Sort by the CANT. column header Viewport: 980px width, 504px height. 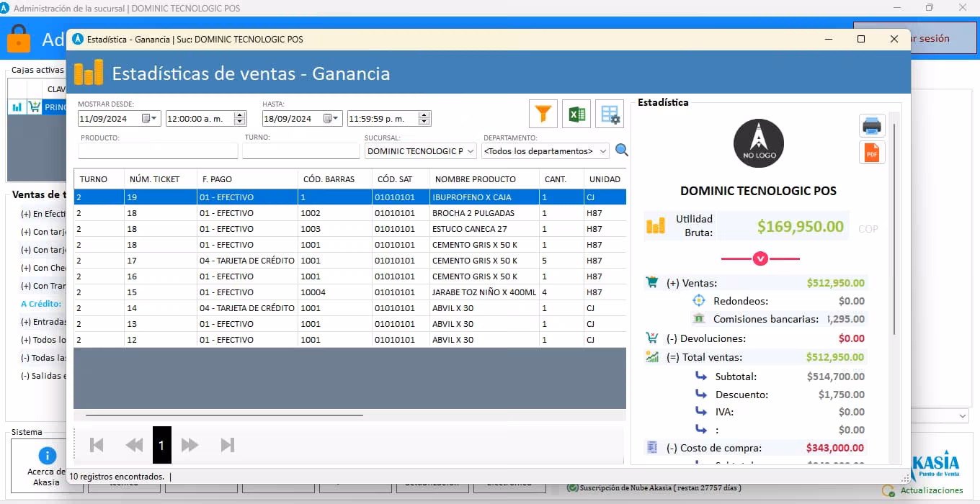[x=561, y=179]
